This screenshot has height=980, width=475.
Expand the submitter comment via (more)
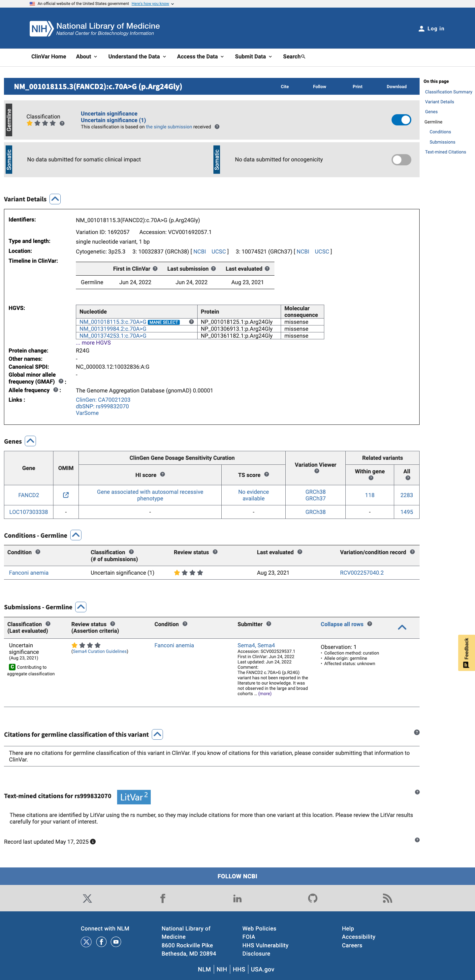265,694
